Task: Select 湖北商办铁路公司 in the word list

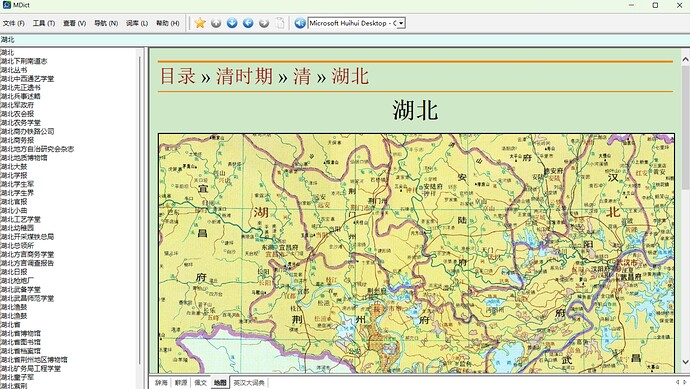Action: [27, 131]
